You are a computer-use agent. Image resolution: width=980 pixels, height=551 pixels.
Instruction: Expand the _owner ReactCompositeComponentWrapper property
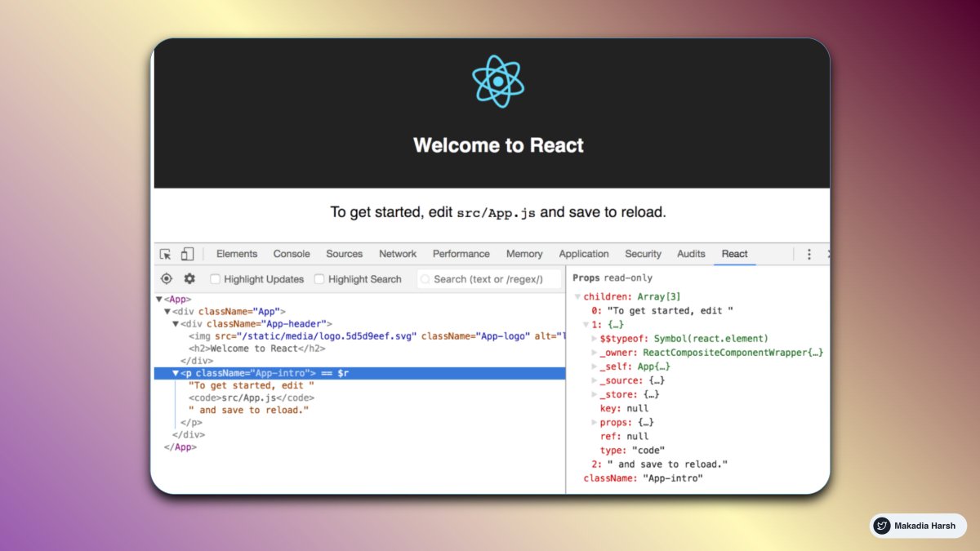[594, 353]
